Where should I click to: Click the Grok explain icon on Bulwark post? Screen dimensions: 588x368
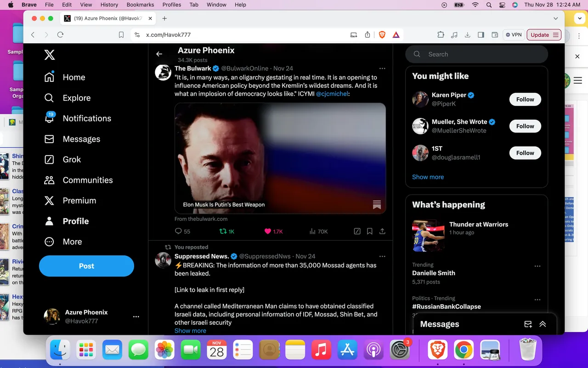[357, 231]
